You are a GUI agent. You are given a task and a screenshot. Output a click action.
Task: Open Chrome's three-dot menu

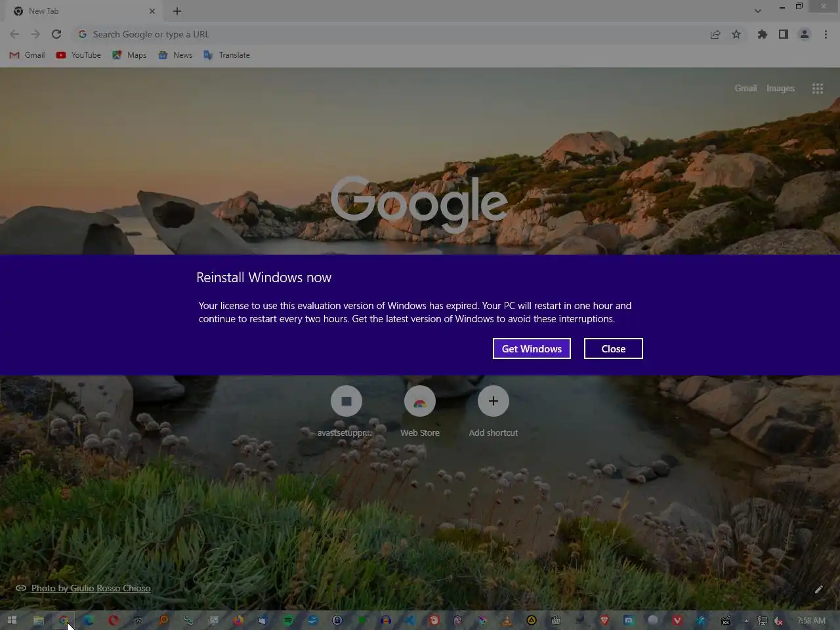[826, 34]
